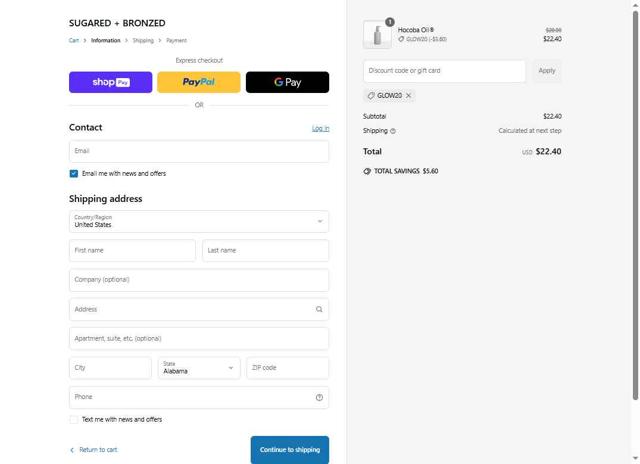Click Continue to shipping button
The image size is (640, 464).
pos(290,450)
